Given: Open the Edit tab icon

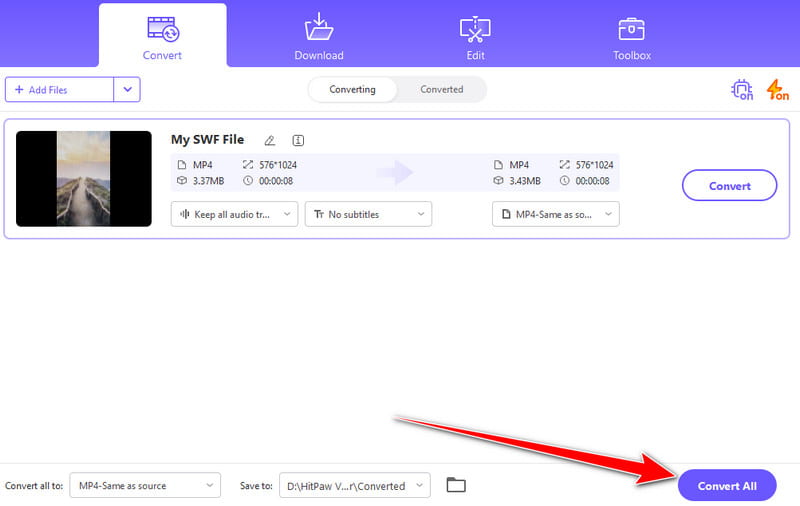Looking at the screenshot, I should [475, 28].
